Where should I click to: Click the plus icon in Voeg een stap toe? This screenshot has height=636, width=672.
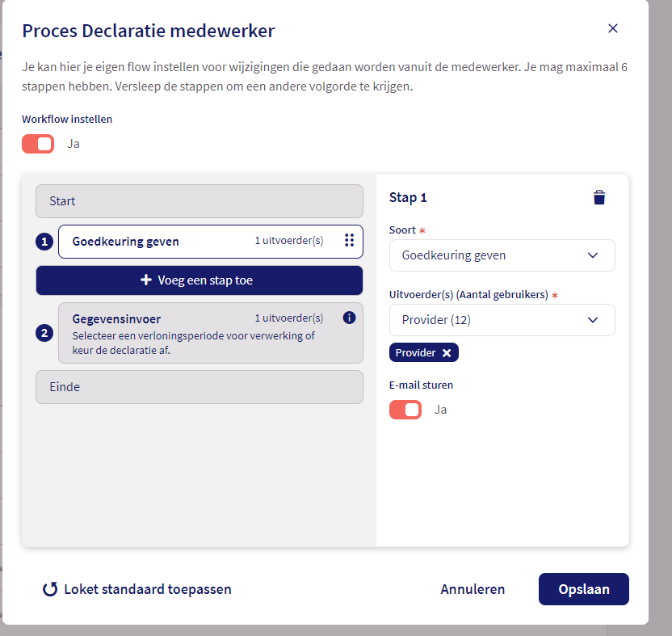click(146, 280)
